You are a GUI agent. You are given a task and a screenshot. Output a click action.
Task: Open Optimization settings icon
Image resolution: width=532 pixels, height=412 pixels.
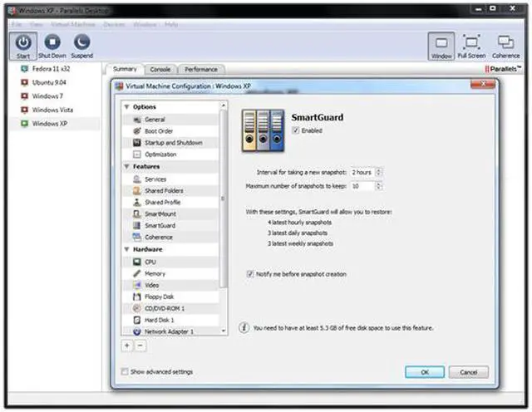pos(137,154)
